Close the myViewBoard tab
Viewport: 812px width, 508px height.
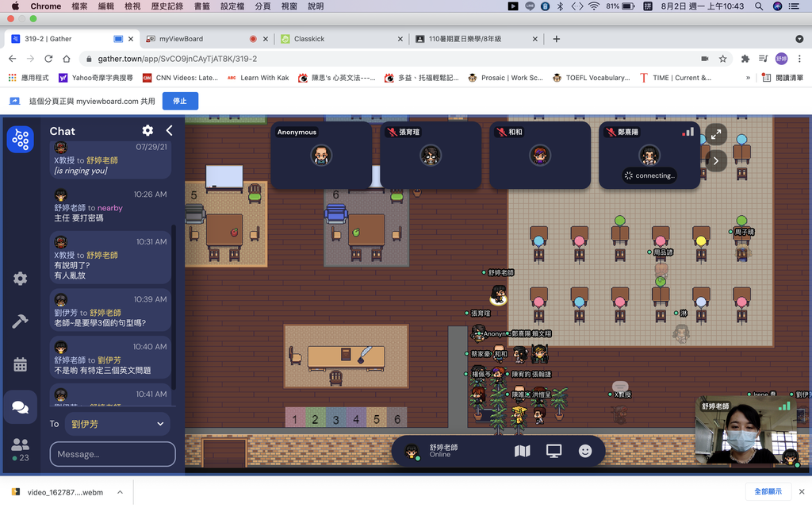(x=266, y=39)
